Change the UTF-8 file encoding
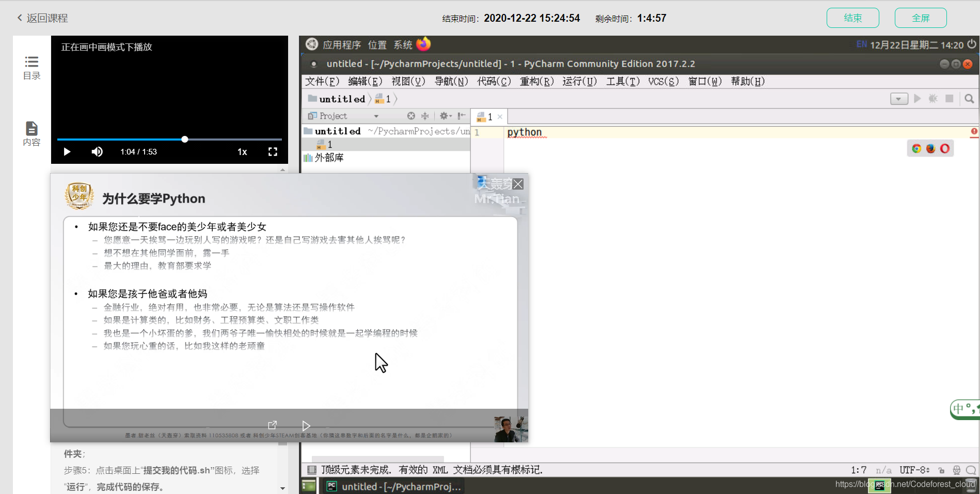 [x=914, y=470]
